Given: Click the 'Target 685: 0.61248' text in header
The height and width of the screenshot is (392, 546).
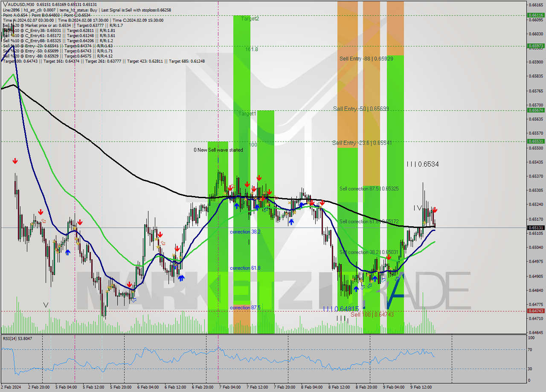Looking at the screenshot, I should pos(186,61).
